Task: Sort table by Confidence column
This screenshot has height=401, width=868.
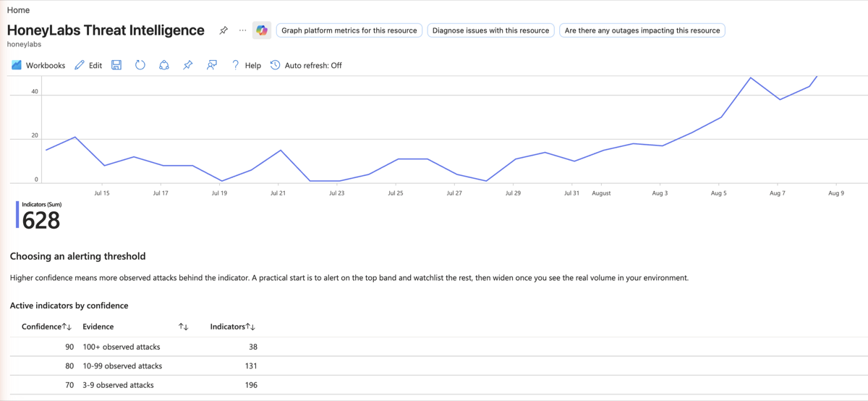Action: pyautogui.click(x=47, y=326)
